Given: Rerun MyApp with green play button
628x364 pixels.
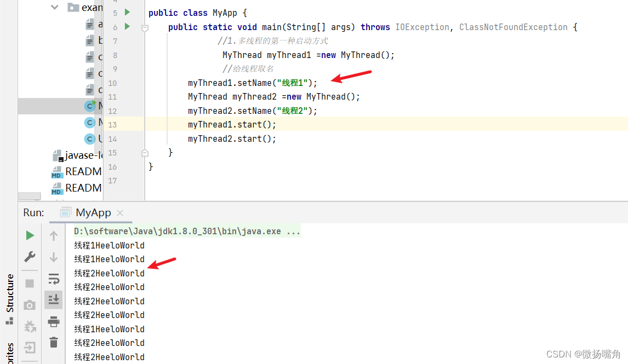Looking at the screenshot, I should point(30,235).
